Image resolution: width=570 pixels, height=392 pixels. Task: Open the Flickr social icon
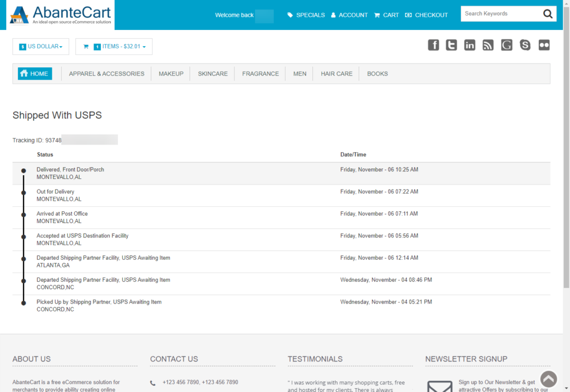click(x=544, y=45)
